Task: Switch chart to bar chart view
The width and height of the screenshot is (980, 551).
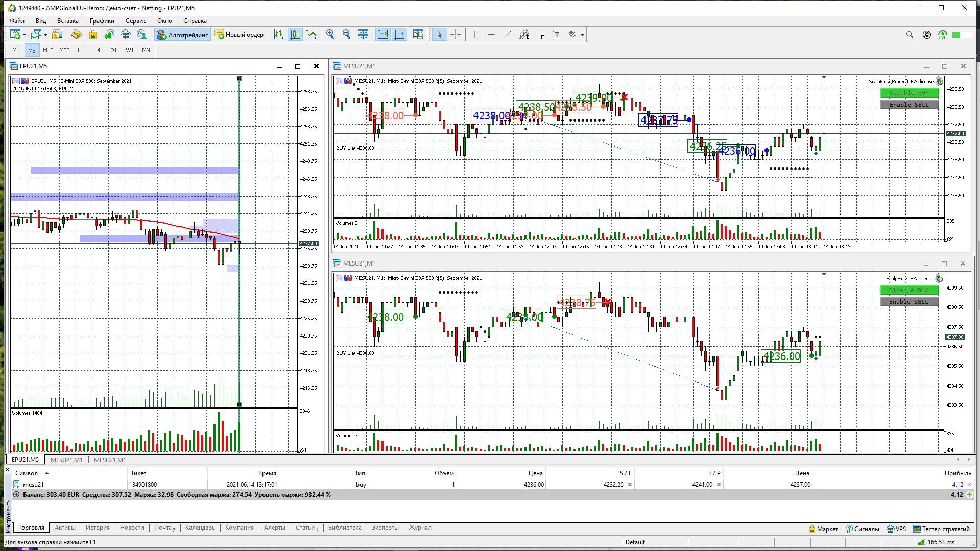Action: (278, 34)
